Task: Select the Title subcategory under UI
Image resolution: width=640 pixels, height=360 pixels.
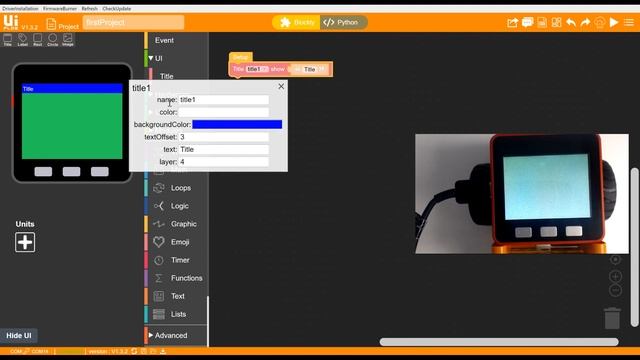Action: 167,76
